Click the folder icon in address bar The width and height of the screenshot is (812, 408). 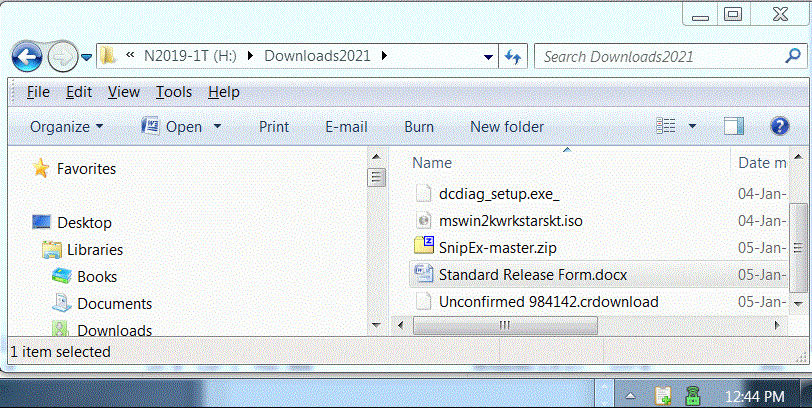pos(108,55)
